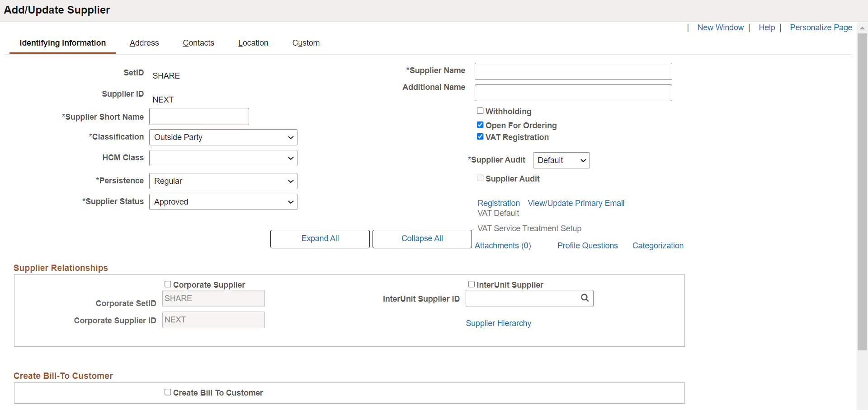Click the Supplier Short Name input field
This screenshot has width=868, height=410.
click(x=199, y=116)
